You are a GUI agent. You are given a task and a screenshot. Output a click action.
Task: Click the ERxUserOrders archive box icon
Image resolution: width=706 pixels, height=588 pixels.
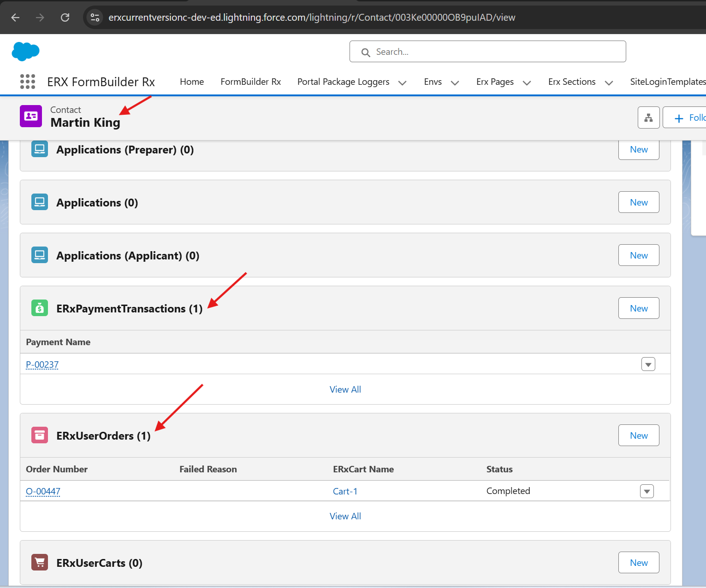tap(40, 435)
